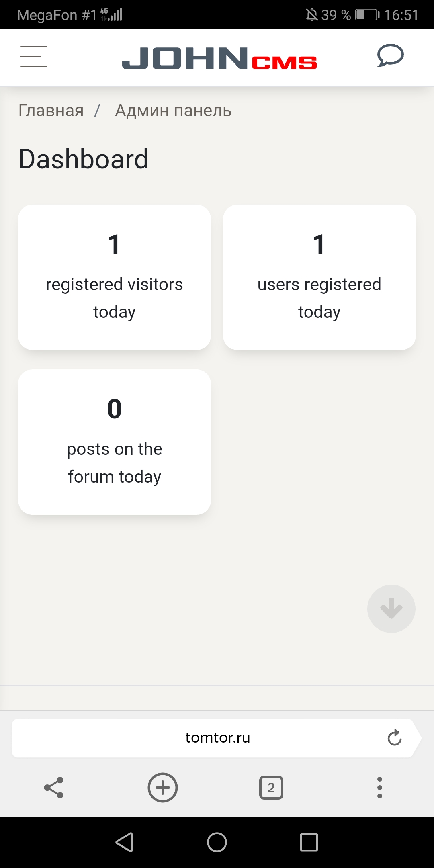Tap the battery indicator in status bar
Image resolution: width=434 pixels, height=868 pixels.
[x=367, y=15]
